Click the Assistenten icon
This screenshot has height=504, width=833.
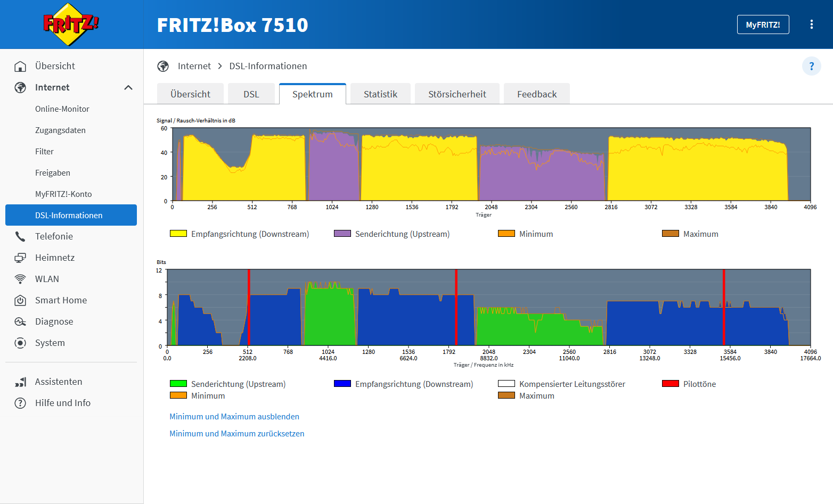click(20, 382)
